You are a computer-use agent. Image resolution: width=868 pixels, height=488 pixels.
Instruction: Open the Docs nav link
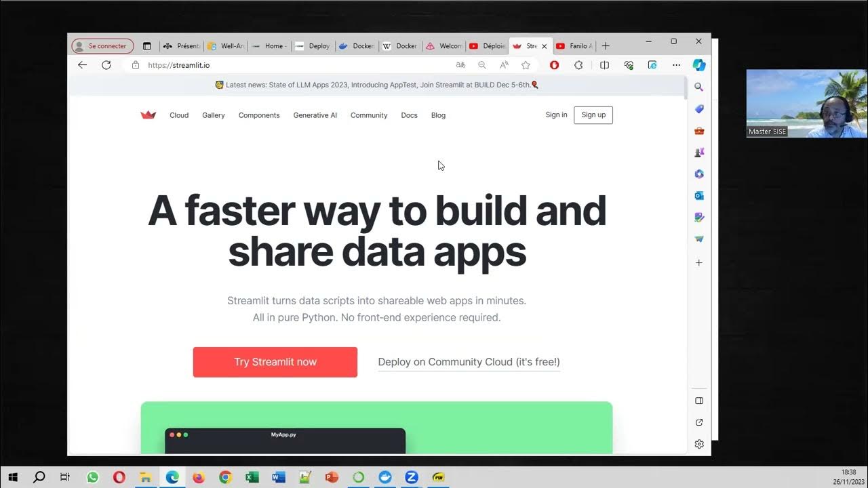(409, 115)
